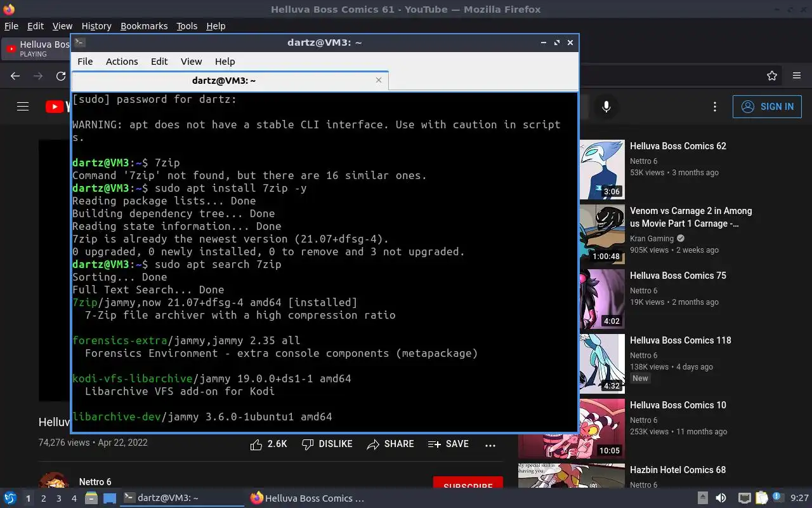Screen dimensions: 812x508
Task: Click Firefox back arrow button
Action: [15, 76]
